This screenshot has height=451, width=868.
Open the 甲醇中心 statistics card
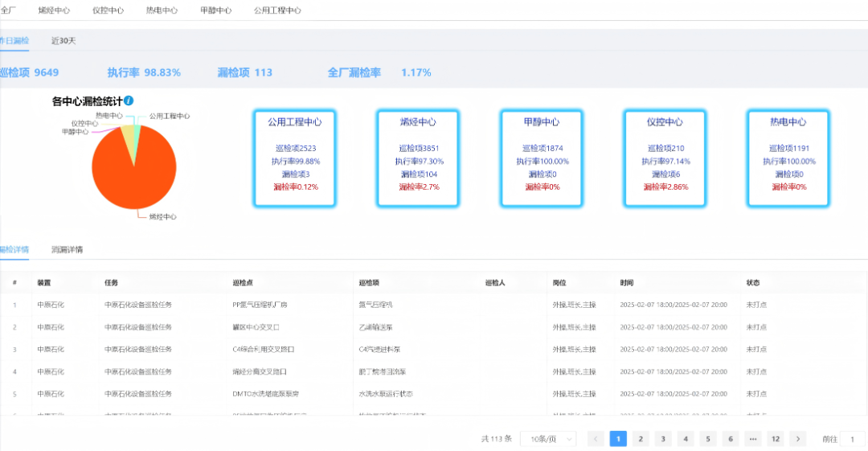click(x=542, y=158)
